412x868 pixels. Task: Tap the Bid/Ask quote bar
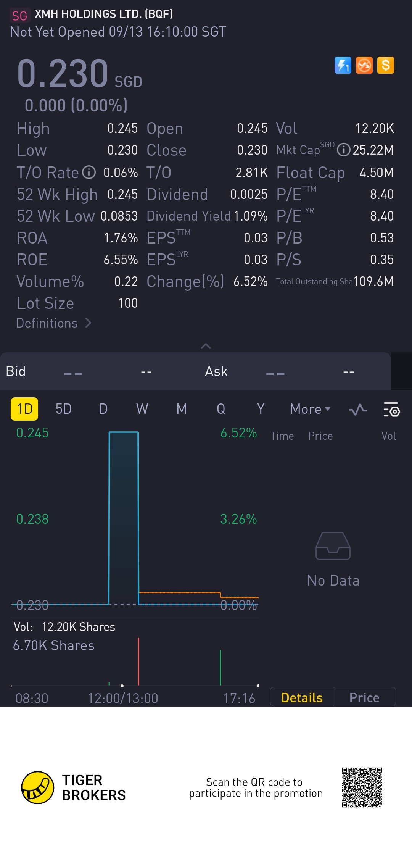tap(195, 371)
